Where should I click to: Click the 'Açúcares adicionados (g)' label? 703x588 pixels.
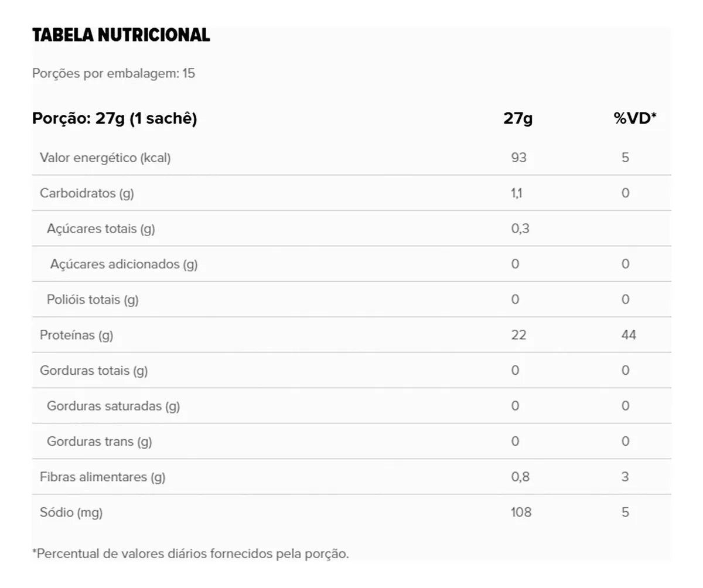(124, 264)
